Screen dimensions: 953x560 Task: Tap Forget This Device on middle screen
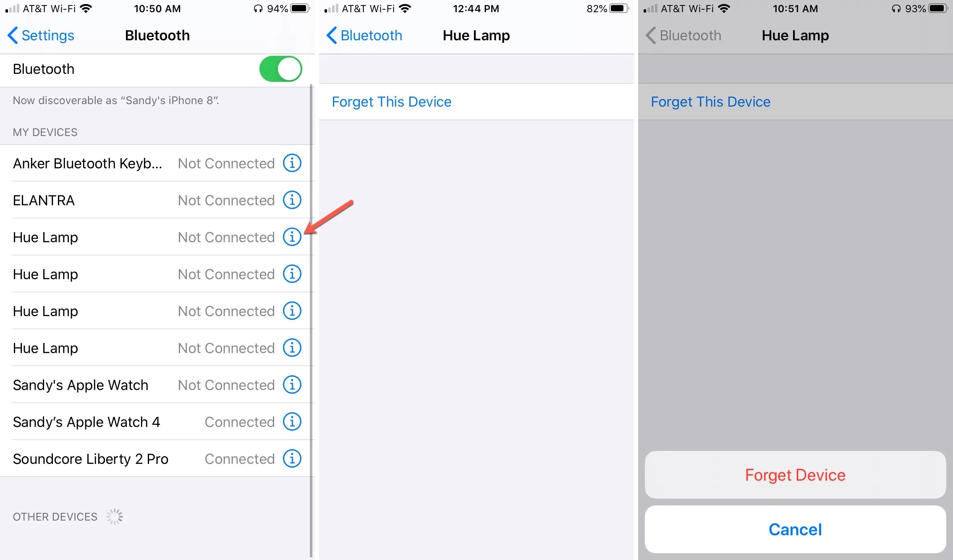pyautogui.click(x=391, y=101)
